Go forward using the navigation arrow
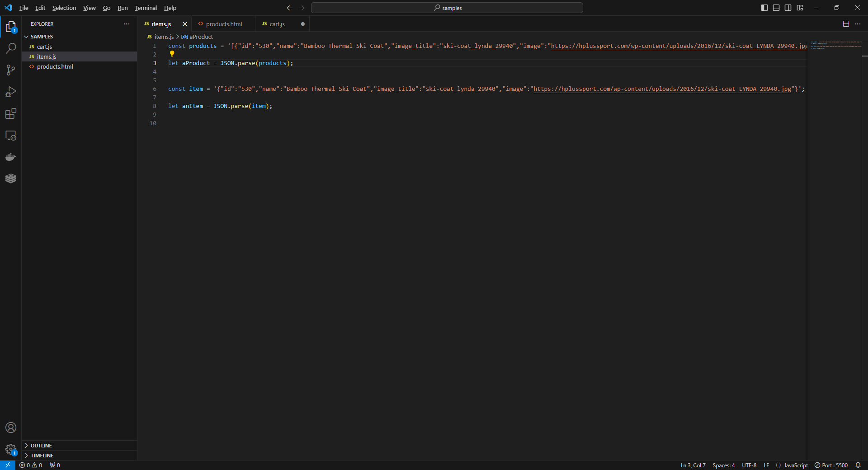Image resolution: width=868 pixels, height=470 pixels. tap(302, 8)
